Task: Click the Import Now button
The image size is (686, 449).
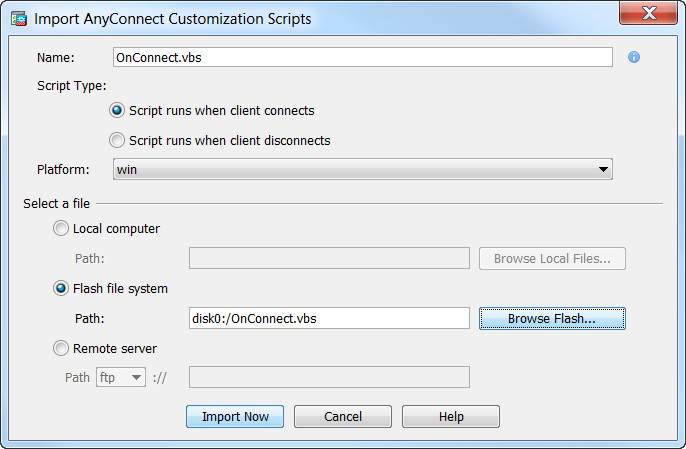Action: [235, 416]
